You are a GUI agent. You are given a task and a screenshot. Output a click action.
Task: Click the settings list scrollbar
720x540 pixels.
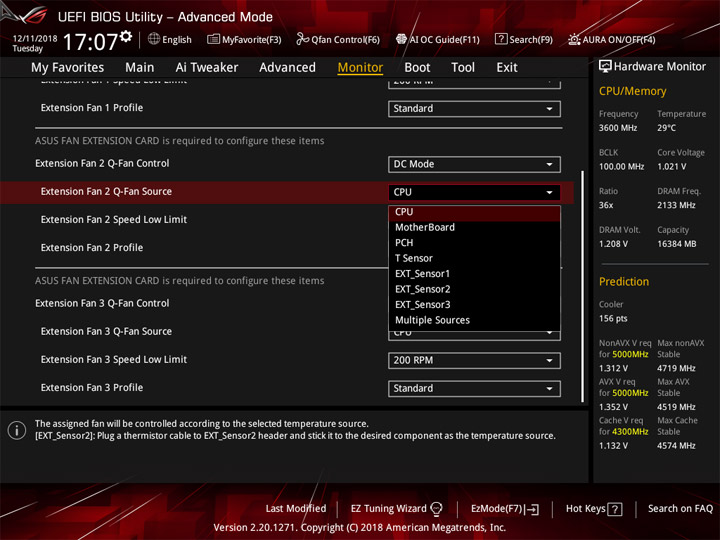coord(583,287)
